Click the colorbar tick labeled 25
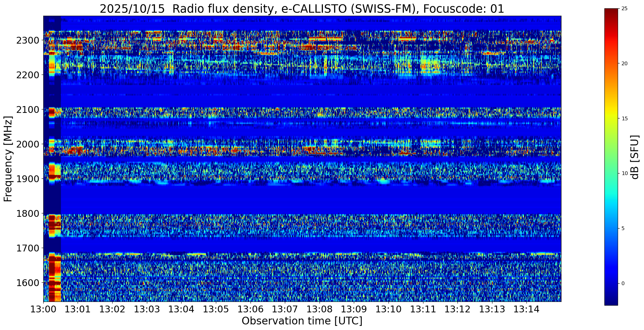Viewport: 644px width, 330px height. pos(624,9)
